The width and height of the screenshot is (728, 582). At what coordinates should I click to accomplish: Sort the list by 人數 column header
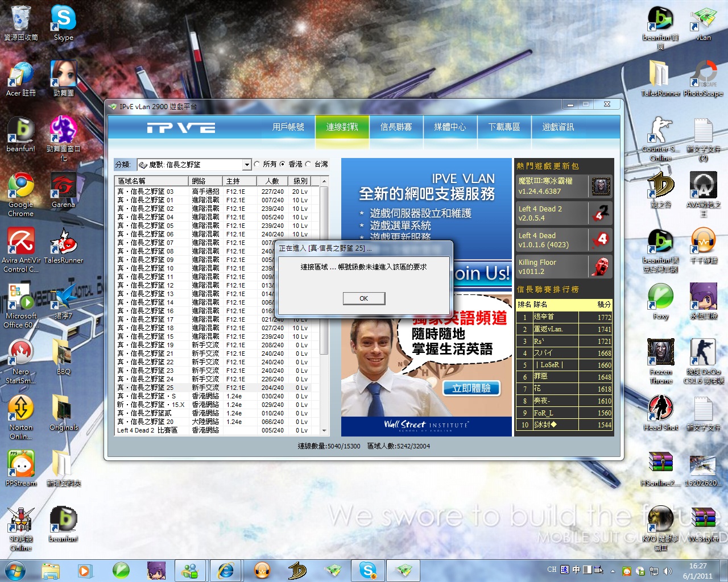(272, 181)
